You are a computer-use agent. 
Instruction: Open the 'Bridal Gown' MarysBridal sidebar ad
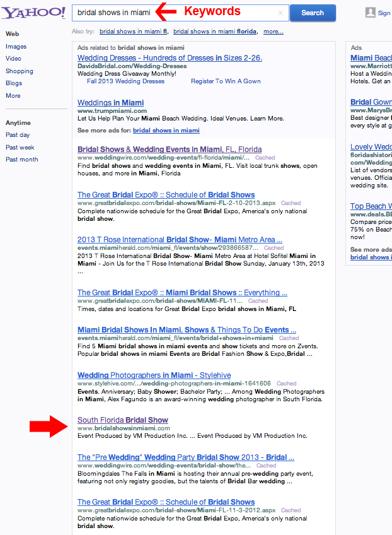tap(371, 102)
